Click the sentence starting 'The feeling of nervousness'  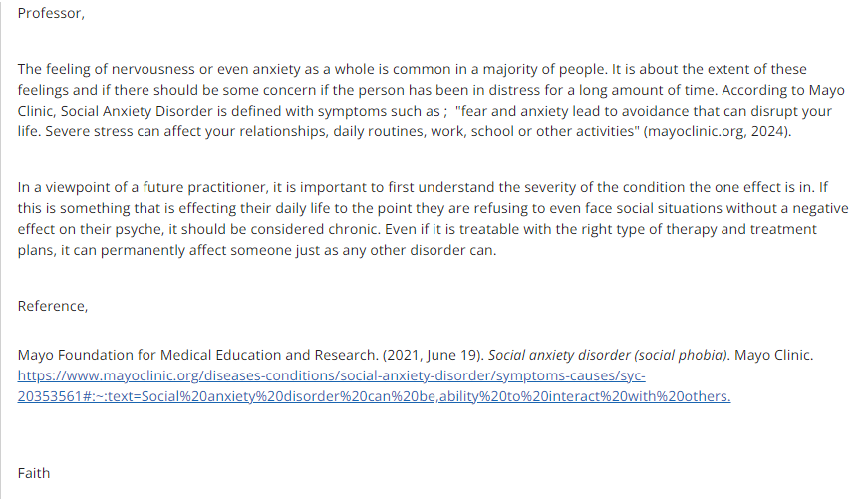tap(312, 69)
